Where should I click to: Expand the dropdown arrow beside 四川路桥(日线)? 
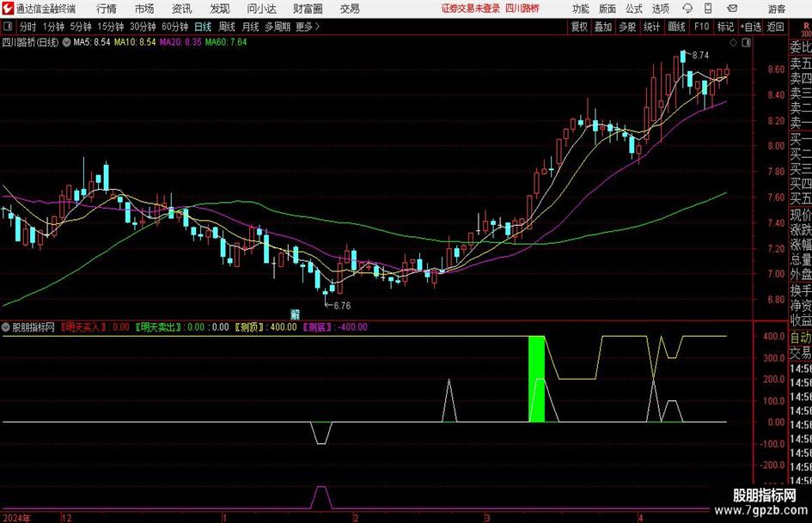(67, 42)
